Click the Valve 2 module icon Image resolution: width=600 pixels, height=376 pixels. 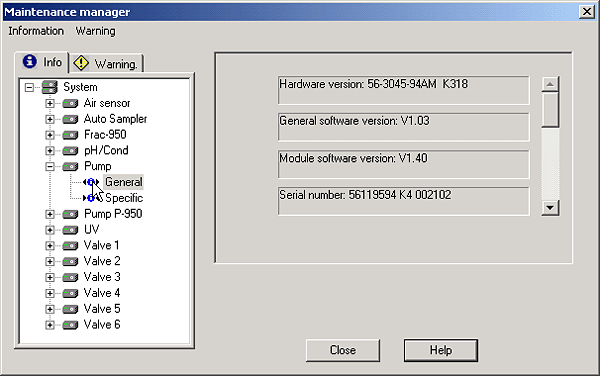pos(70,262)
